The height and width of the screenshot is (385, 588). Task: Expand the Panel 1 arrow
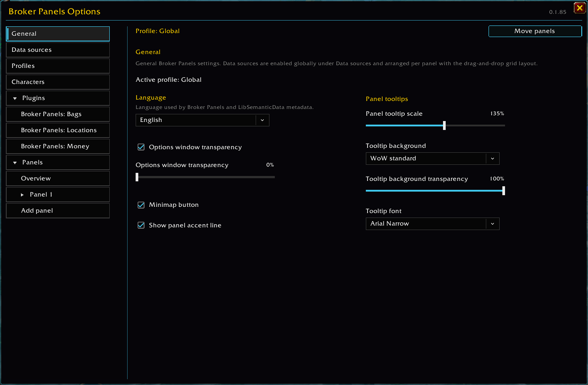(22, 195)
